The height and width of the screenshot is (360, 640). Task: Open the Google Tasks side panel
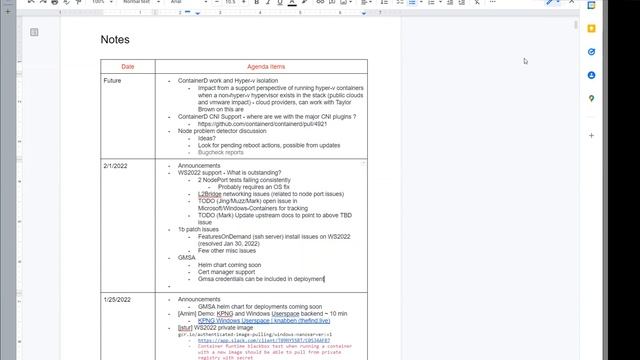pos(591,52)
